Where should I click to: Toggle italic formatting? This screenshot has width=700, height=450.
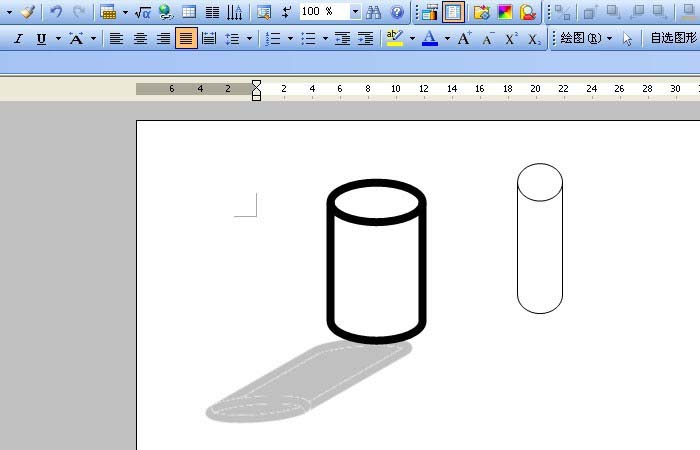(18, 39)
